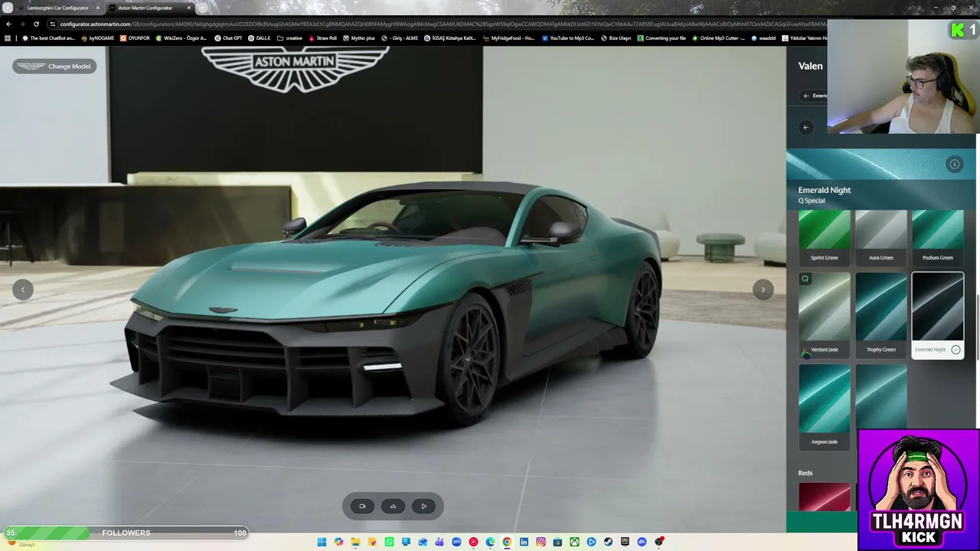This screenshot has width=980, height=551.
Task: Open File Explorer from the taskbar
Action: tap(355, 542)
